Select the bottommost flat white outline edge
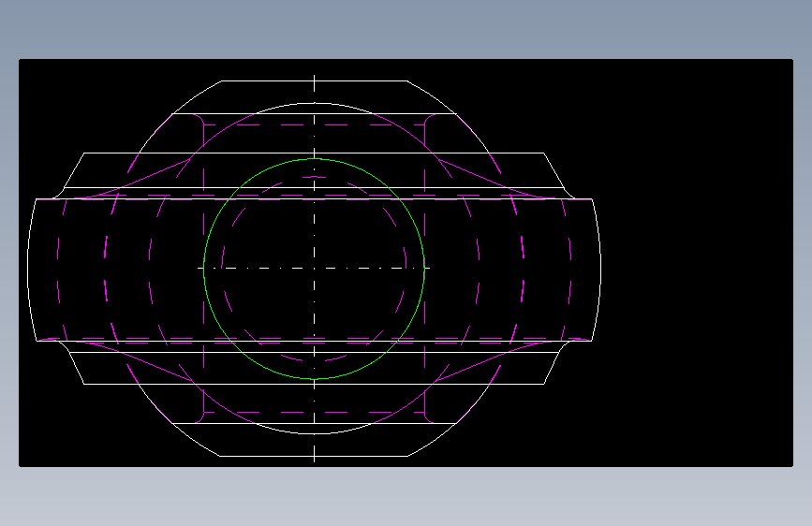This screenshot has width=812, height=526. pyautogui.click(x=315, y=456)
